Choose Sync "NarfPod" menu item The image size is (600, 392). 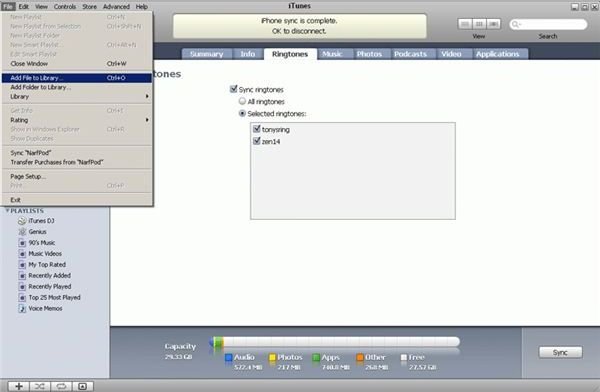77,153
